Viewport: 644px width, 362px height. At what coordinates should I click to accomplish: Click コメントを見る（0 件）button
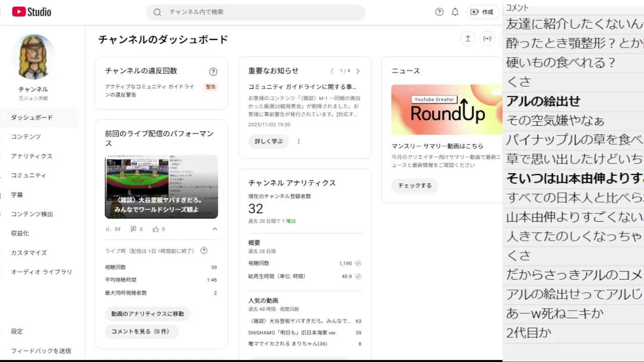(140, 331)
